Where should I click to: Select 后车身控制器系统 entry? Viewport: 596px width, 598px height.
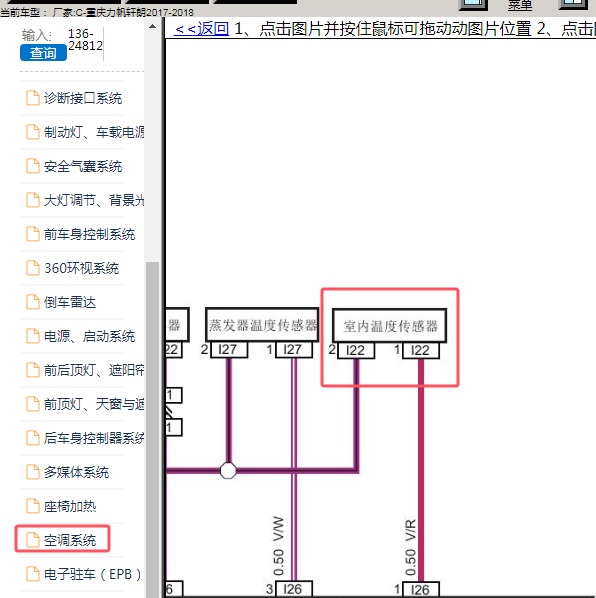click(94, 438)
